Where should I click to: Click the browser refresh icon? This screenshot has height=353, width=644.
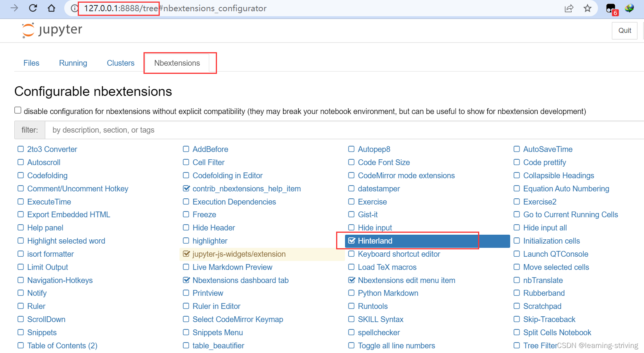pos(33,8)
